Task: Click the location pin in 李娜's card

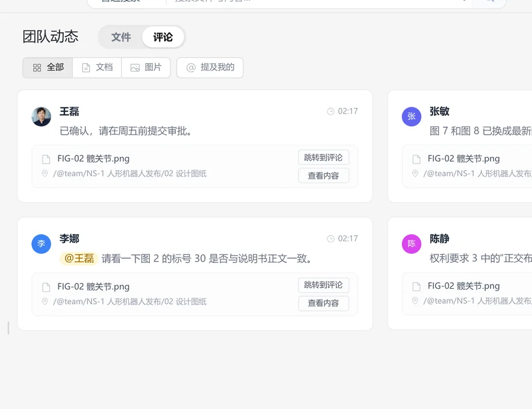Action: [x=45, y=301]
